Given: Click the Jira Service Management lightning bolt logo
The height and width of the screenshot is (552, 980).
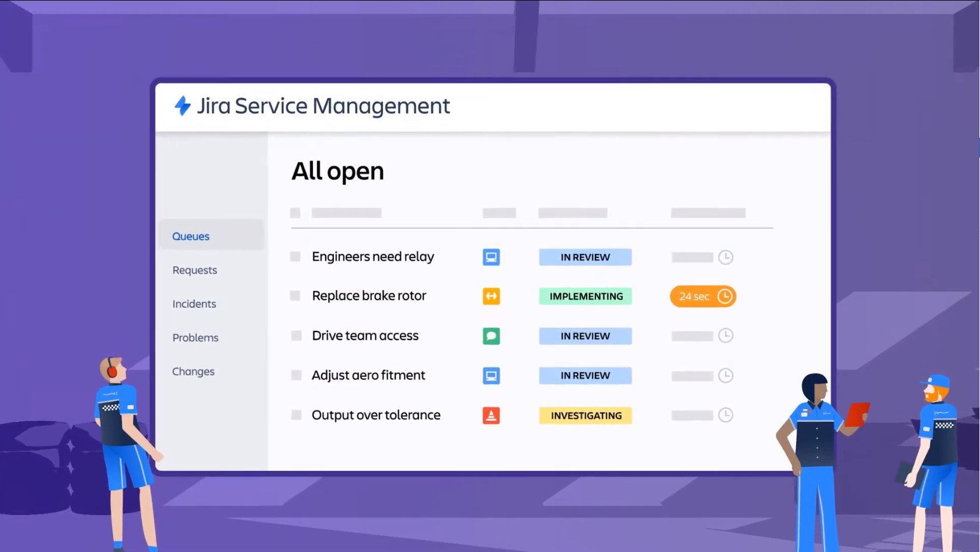Looking at the screenshot, I should [x=182, y=106].
